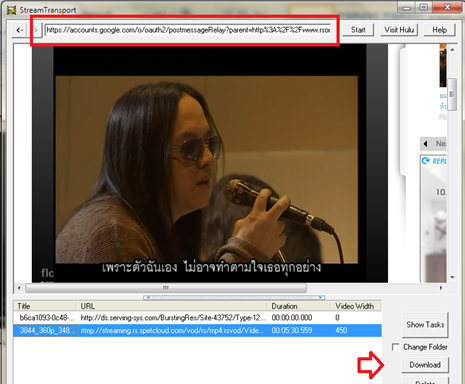Click the vertical scrollbar down arrow
465x384 pixels.
pos(452,277)
